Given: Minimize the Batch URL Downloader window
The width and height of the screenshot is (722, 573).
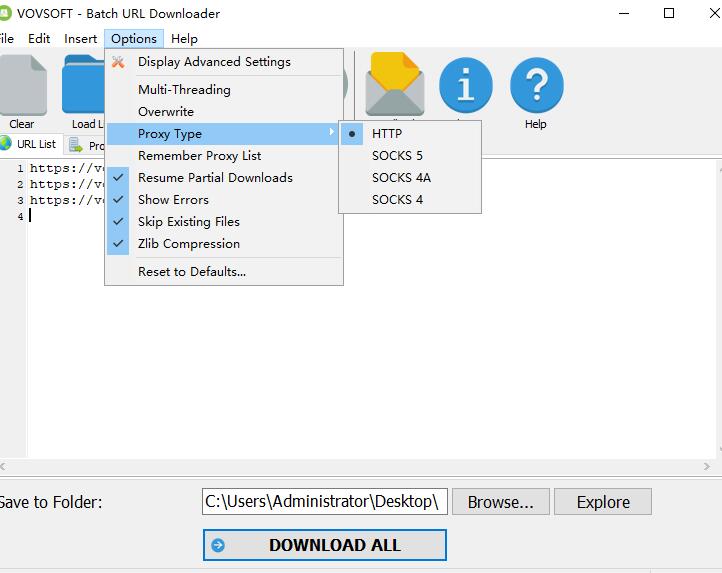Looking at the screenshot, I should tap(624, 13).
